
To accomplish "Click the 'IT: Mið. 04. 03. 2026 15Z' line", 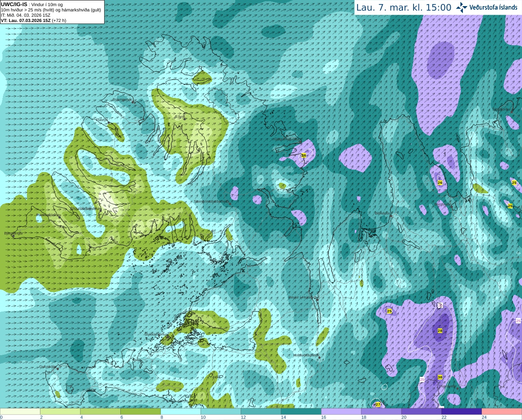I will [26, 15].
